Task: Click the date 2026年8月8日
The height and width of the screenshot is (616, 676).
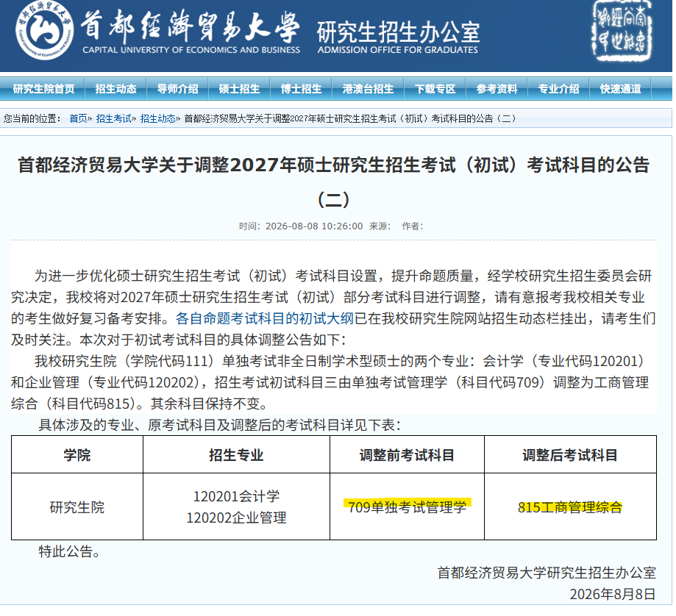Action: (613, 594)
